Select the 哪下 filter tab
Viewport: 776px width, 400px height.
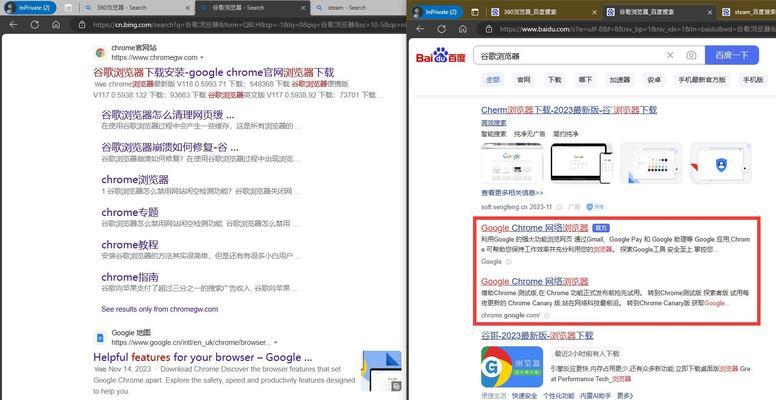click(585, 79)
